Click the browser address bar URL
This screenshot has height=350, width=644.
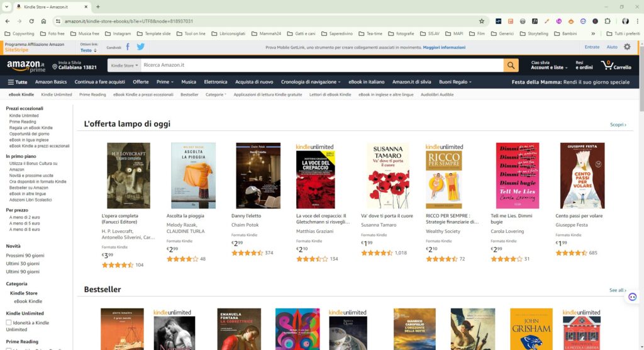pyautogui.click(x=128, y=21)
